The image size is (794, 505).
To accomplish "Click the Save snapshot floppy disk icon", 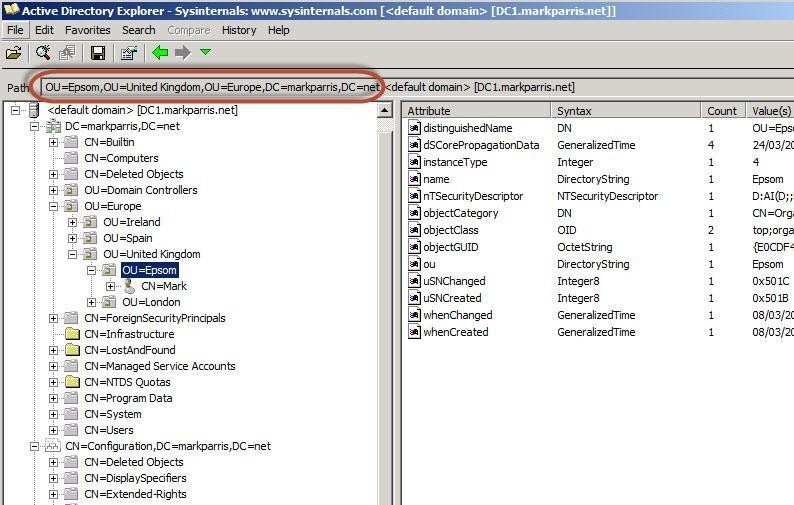I will pos(98,53).
